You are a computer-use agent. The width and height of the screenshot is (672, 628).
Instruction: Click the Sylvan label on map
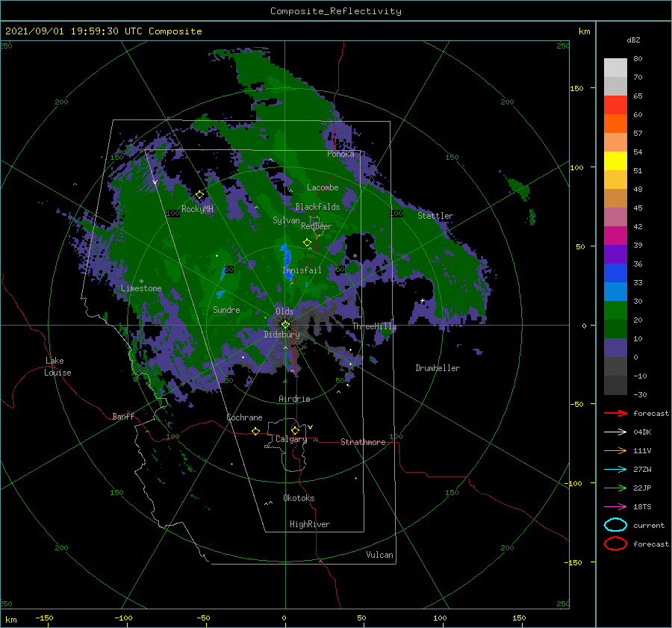point(286,220)
